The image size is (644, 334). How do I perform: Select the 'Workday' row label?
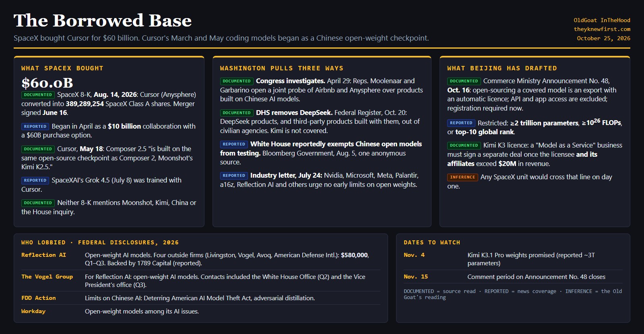pos(33,311)
